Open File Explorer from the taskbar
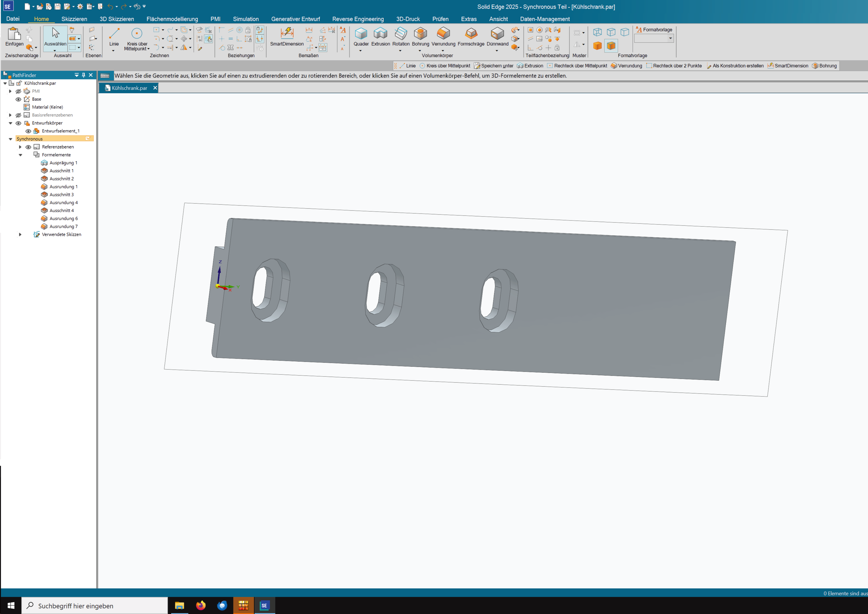The height and width of the screenshot is (614, 868). [179, 605]
